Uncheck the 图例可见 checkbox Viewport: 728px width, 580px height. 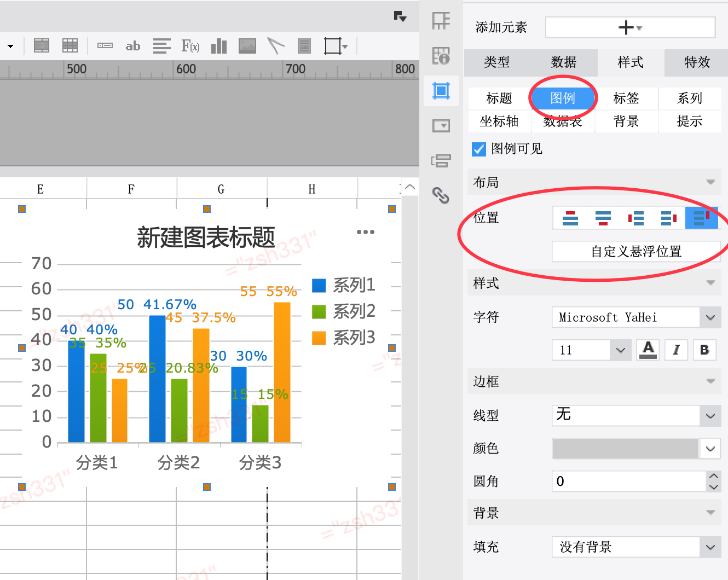tap(479, 149)
